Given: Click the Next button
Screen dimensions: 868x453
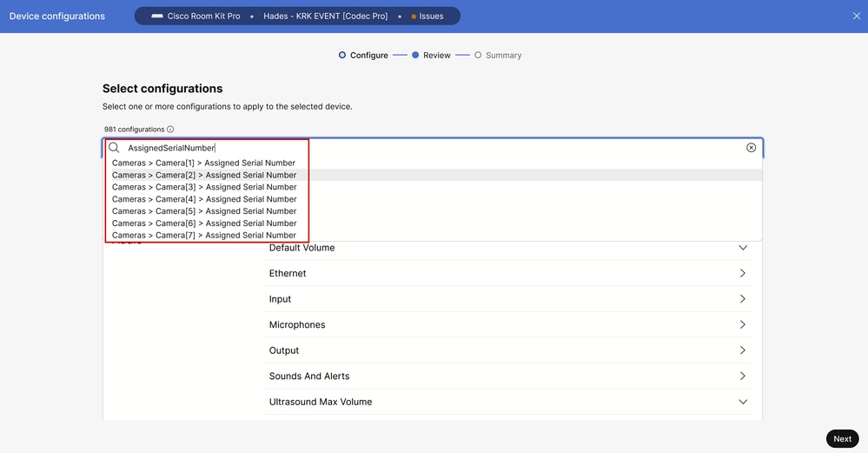Looking at the screenshot, I should [x=842, y=438].
